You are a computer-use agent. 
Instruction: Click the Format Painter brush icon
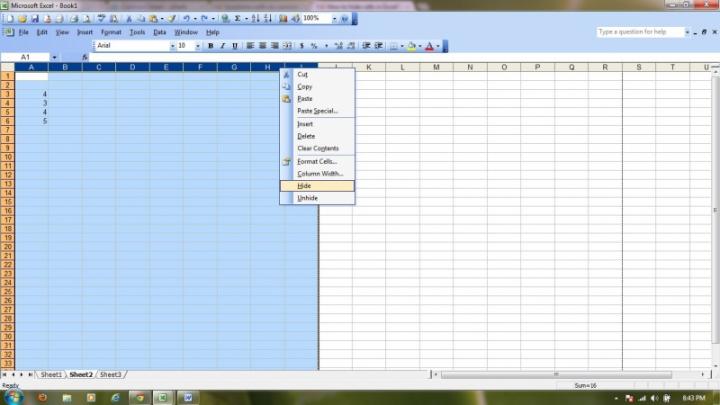point(171,18)
